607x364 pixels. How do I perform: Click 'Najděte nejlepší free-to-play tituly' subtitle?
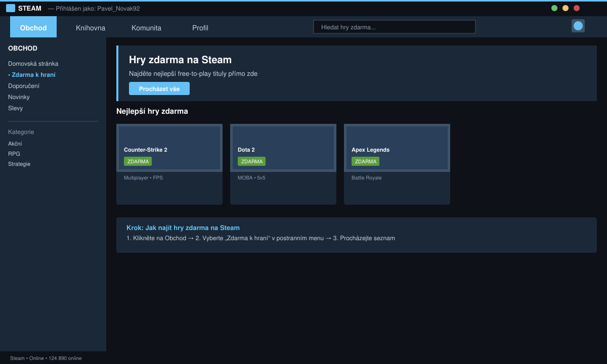193,74
